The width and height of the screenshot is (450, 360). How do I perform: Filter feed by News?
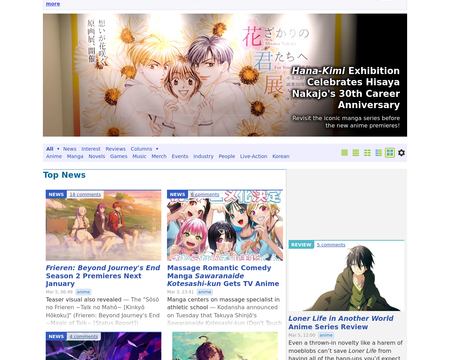point(70,149)
